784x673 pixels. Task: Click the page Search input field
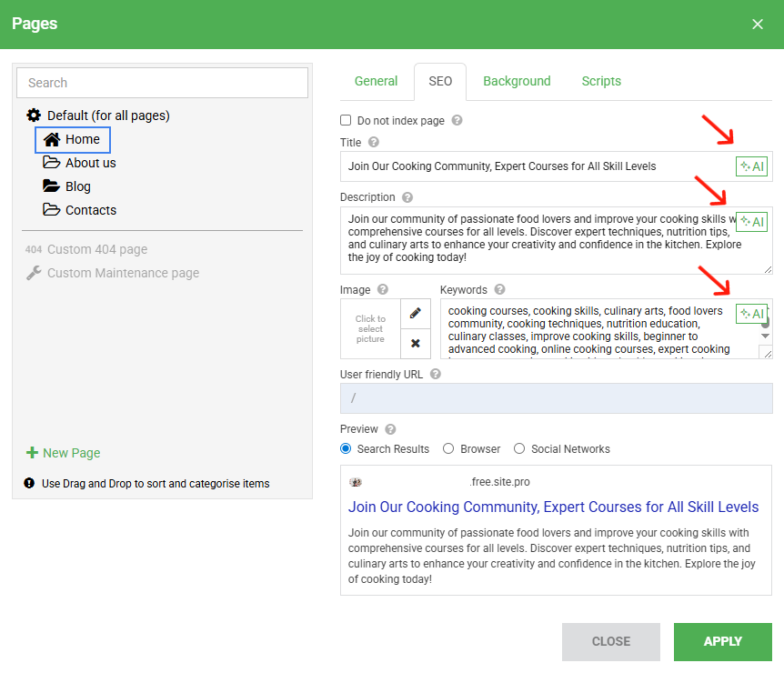162,83
